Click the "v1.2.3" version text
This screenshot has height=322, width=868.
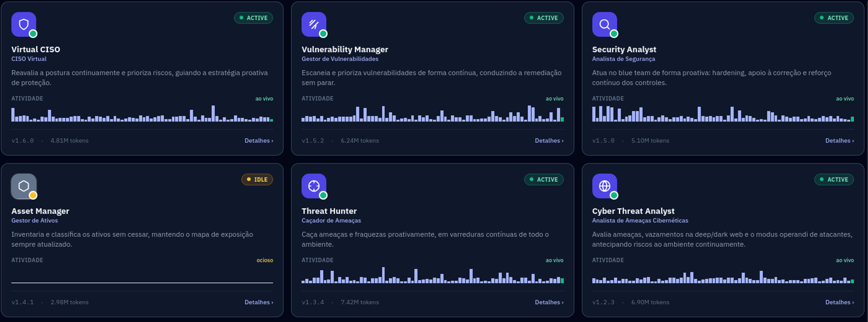(603, 303)
